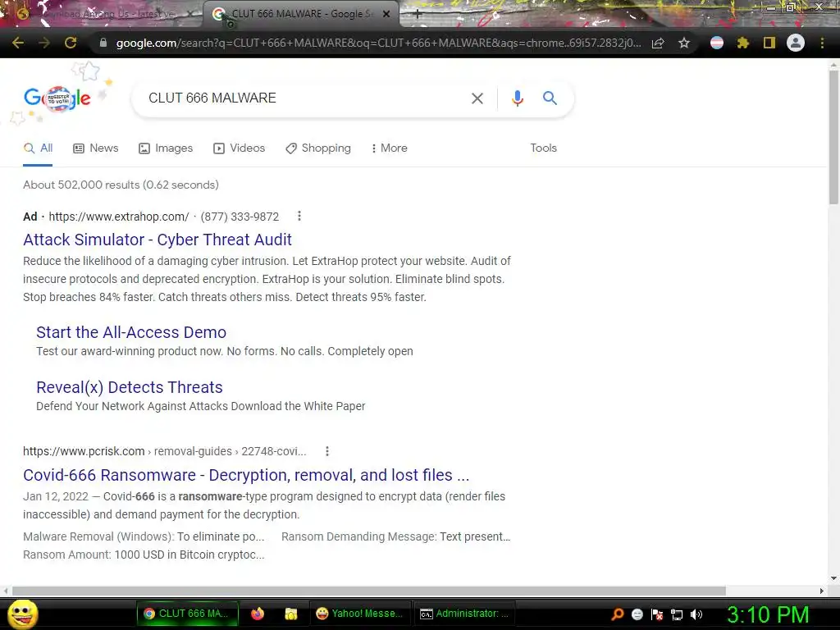Screen dimensions: 840x630
Task: Open the share page icon in address bar
Action: [x=658, y=43]
